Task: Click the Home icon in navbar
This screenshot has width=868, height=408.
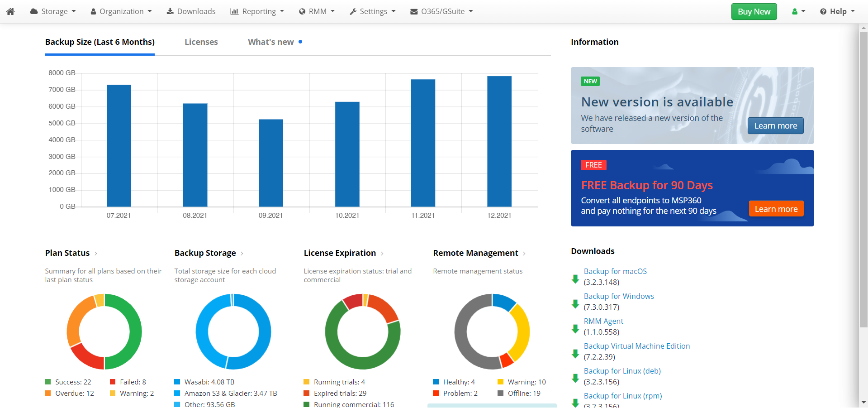Action: click(10, 11)
